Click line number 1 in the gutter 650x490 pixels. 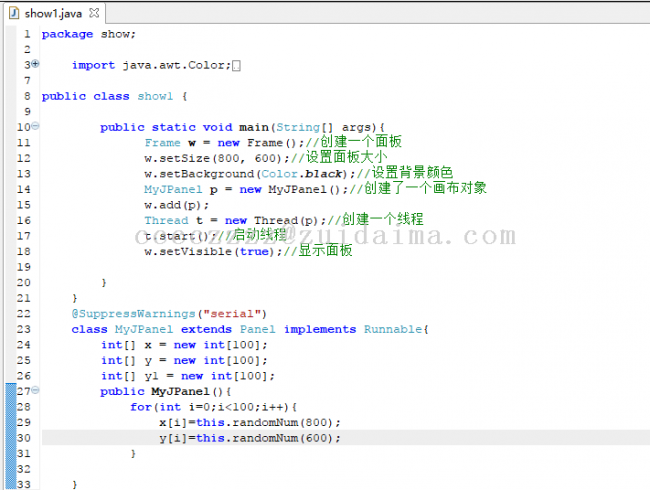[x=27, y=34]
